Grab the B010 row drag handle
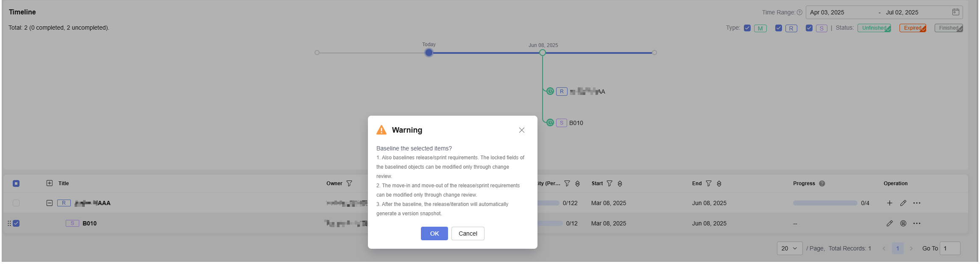The image size is (980, 264). tap(9, 223)
